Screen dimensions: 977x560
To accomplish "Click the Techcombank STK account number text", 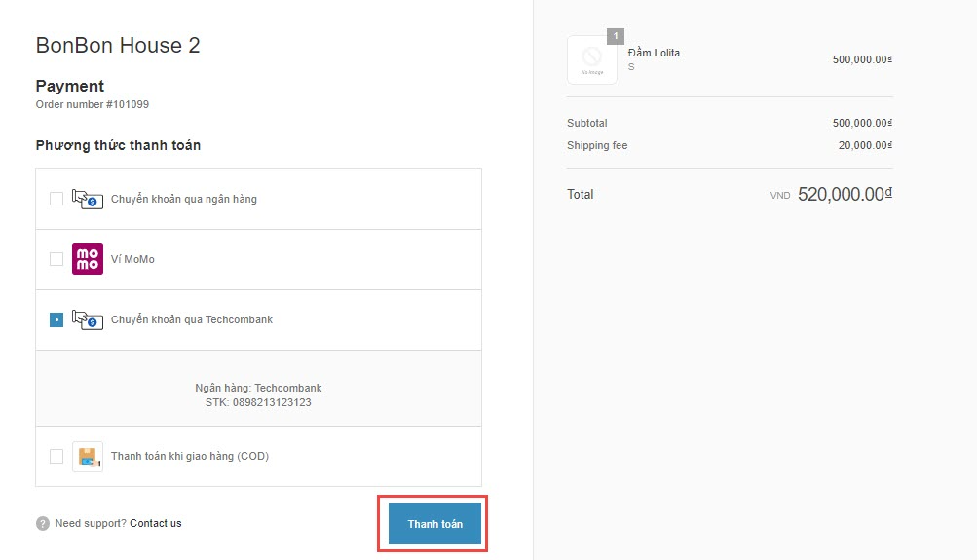I will coord(258,402).
